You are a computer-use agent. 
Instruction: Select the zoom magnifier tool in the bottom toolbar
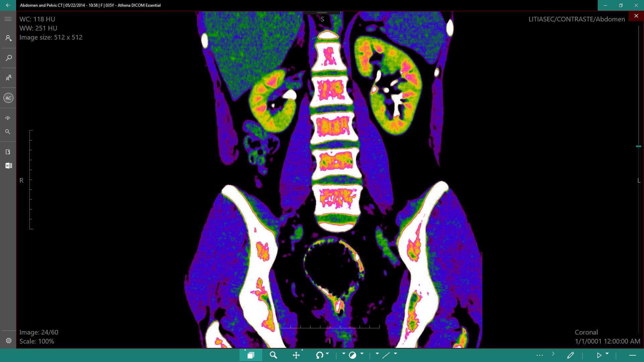pos(273,355)
